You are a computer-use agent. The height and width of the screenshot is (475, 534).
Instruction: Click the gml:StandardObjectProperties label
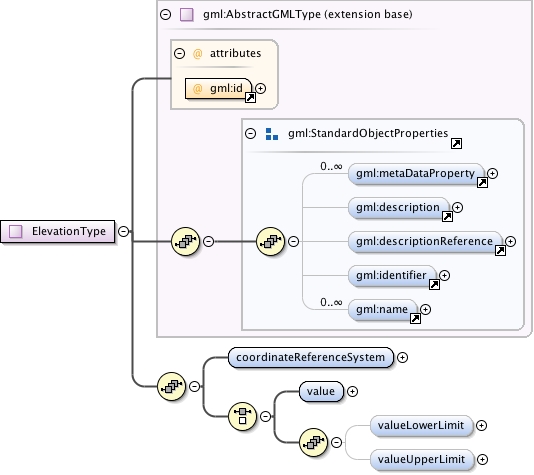click(368, 133)
